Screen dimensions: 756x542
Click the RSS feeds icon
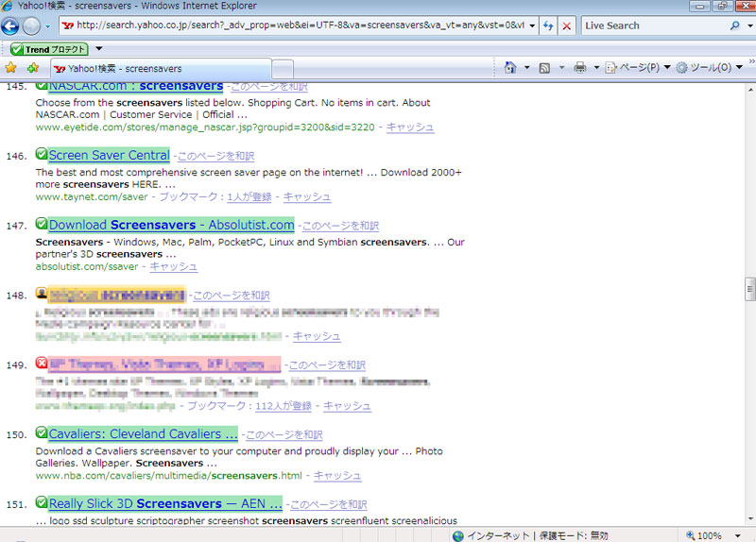click(x=544, y=68)
